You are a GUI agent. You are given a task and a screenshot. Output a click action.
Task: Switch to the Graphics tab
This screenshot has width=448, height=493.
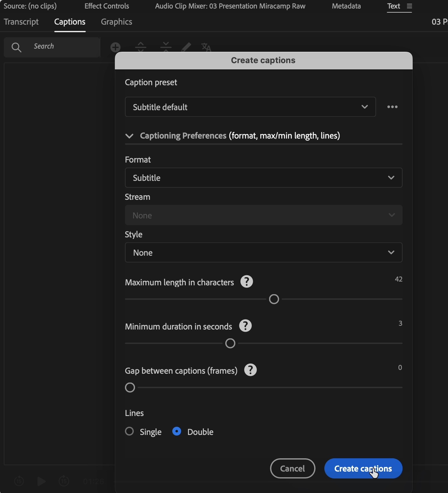(x=116, y=22)
